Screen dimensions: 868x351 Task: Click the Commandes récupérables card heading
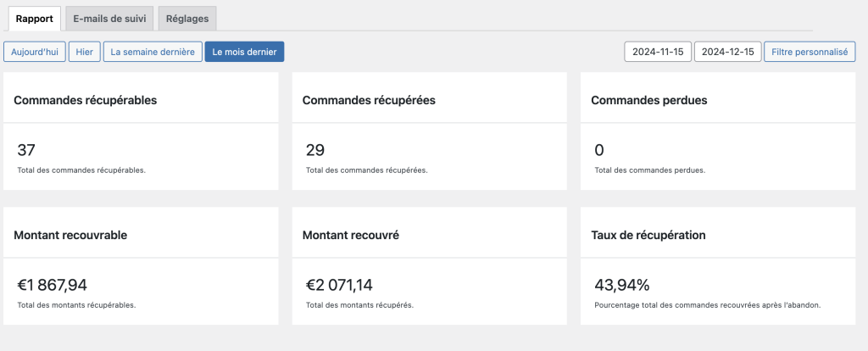tap(86, 100)
